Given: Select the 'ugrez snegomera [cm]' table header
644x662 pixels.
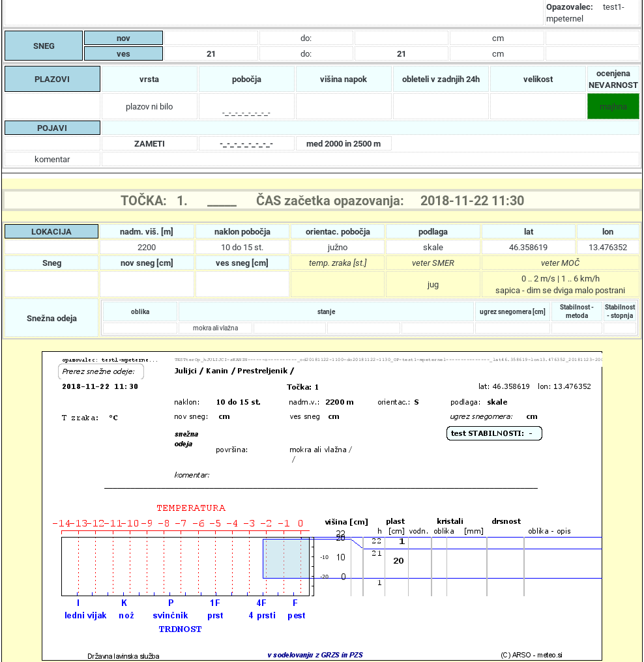Looking at the screenshot, I should tap(512, 311).
